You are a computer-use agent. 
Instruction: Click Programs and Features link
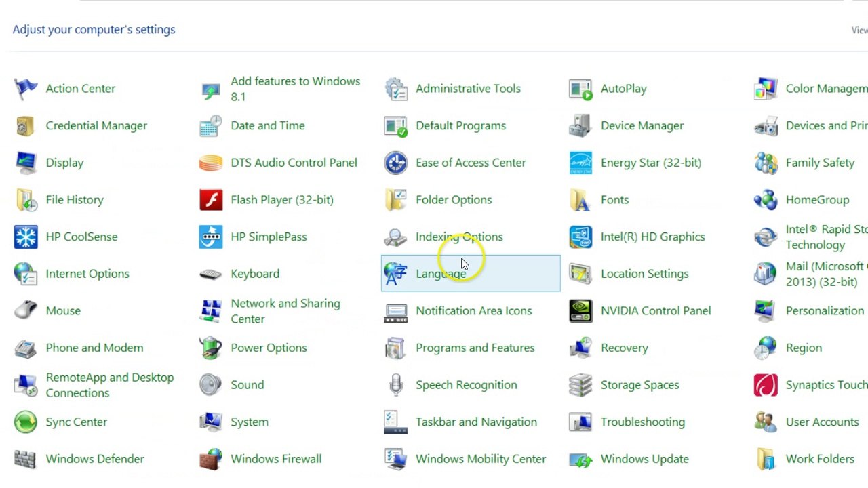475,348
